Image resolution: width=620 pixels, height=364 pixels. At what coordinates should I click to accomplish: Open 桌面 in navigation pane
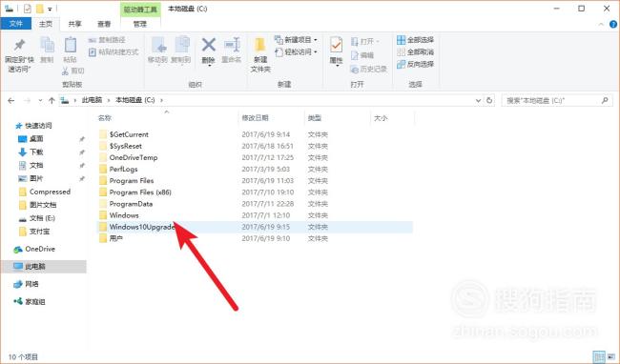[36, 138]
